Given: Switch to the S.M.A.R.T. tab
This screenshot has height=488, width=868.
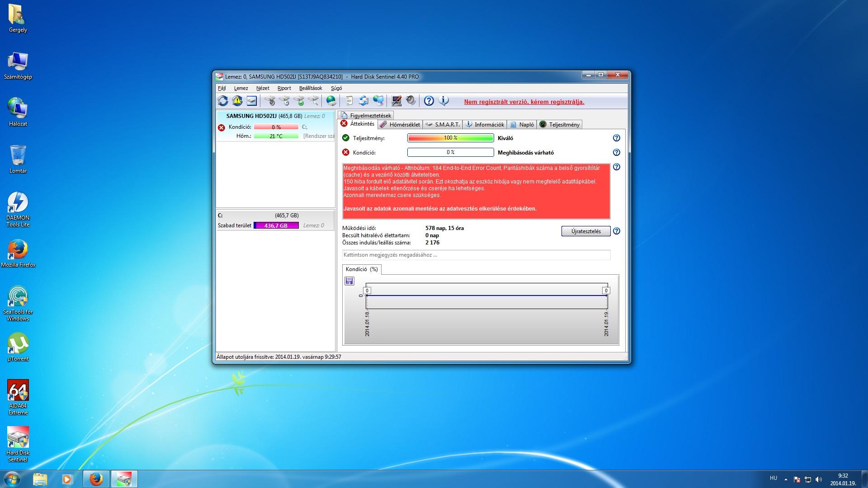Looking at the screenshot, I should [x=443, y=125].
